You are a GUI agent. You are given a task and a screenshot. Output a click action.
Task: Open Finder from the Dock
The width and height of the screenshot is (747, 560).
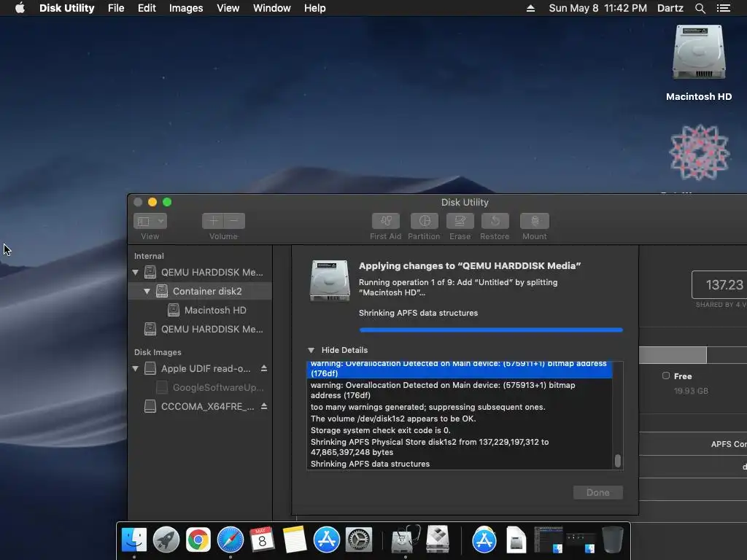tap(134, 540)
